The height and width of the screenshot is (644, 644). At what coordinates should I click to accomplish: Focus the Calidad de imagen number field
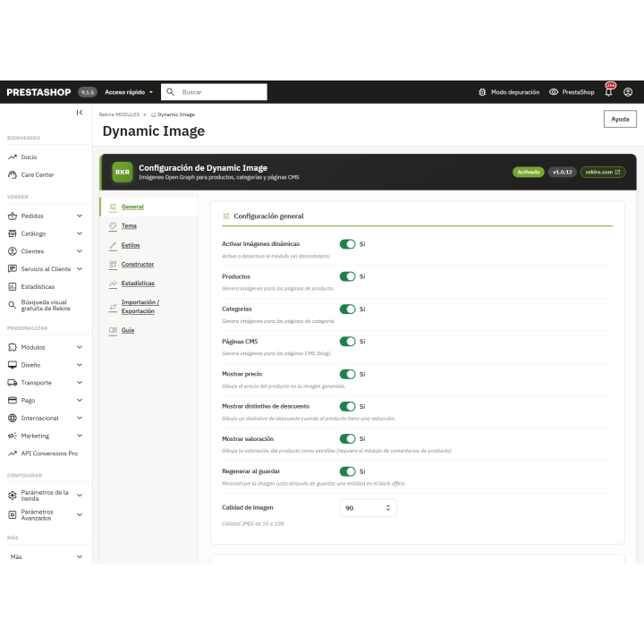(368, 508)
